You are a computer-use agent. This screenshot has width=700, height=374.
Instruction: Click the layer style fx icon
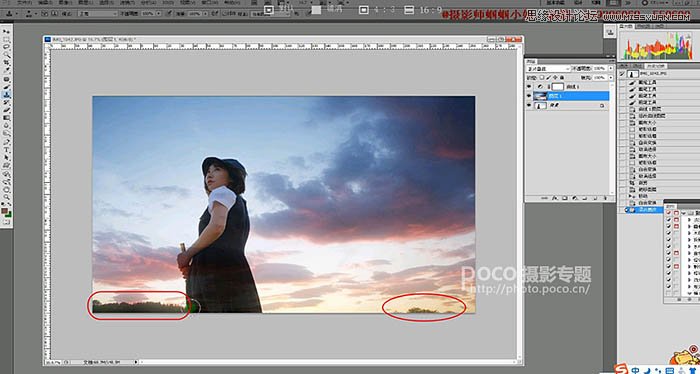(555, 198)
